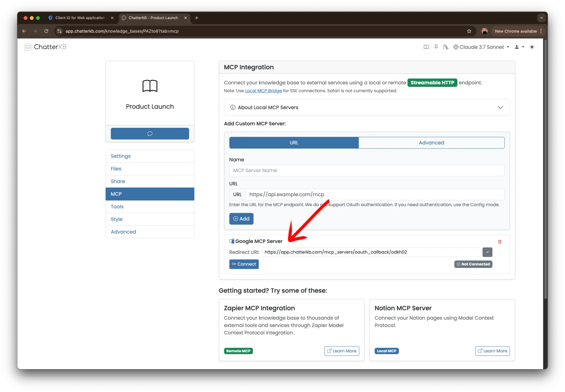Screen dimensions: 565x392
Task: Open Learn More for Notion MCP Server
Action: [x=492, y=351]
